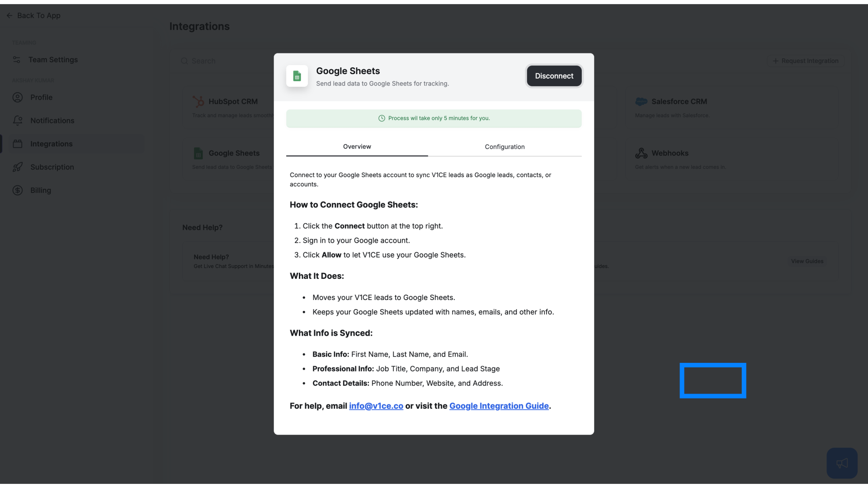Go Back To App

coord(34,15)
